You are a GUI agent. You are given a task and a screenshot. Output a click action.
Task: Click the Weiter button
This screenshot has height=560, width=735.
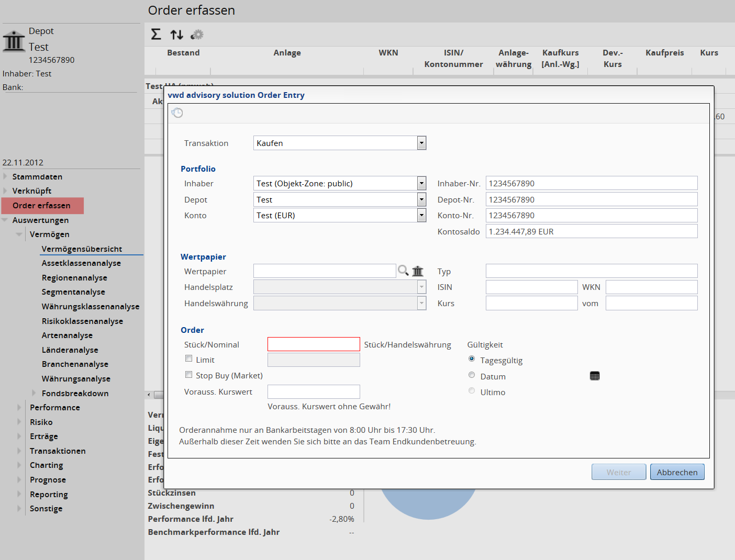coord(619,472)
